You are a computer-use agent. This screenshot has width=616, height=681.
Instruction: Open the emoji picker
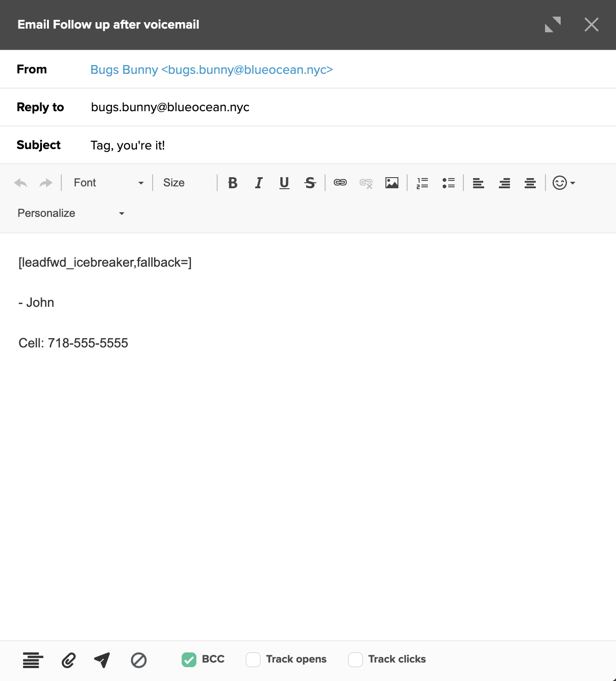click(x=564, y=183)
